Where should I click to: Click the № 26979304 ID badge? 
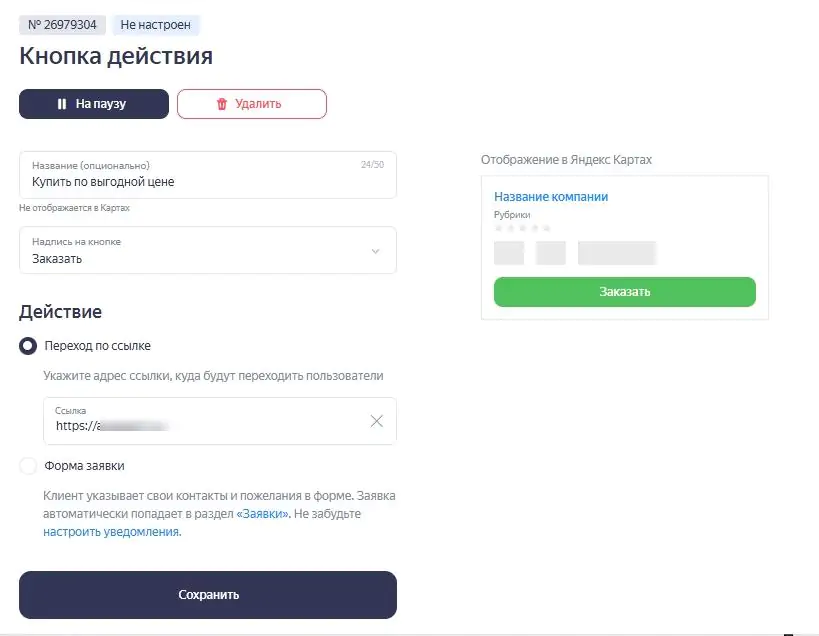tap(62, 25)
